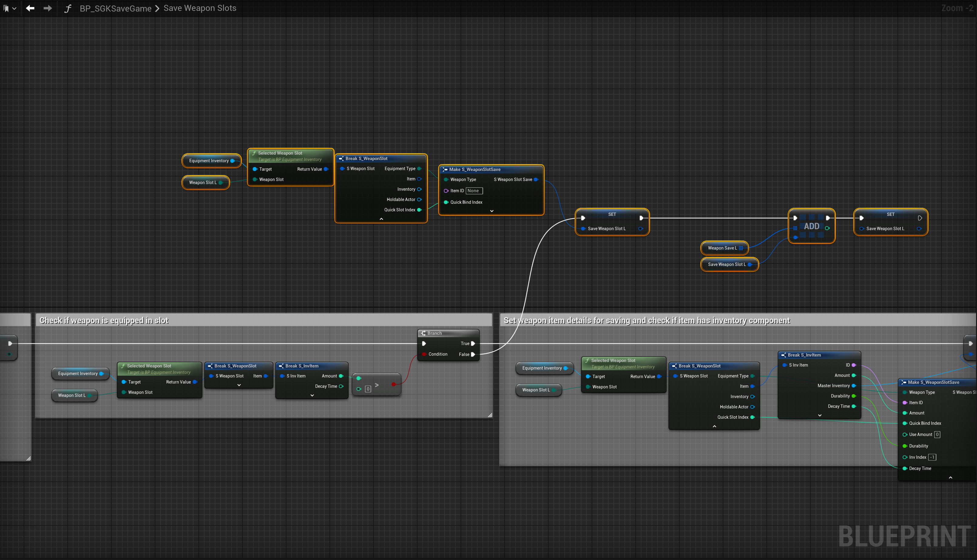Collapse the top Break S_WeaponSlot node pins

(x=381, y=219)
